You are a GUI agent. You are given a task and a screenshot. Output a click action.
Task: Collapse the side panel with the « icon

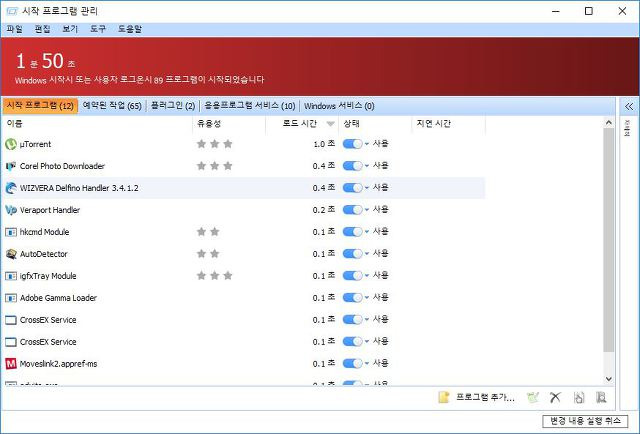(x=629, y=107)
